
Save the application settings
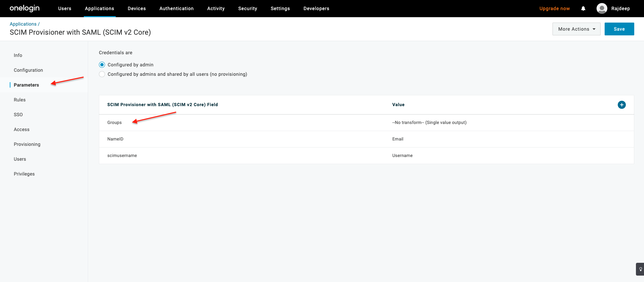(x=619, y=29)
